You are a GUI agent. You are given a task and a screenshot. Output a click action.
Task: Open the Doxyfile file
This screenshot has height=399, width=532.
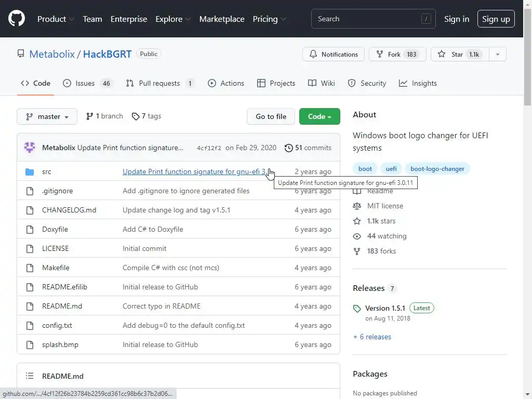(x=55, y=229)
